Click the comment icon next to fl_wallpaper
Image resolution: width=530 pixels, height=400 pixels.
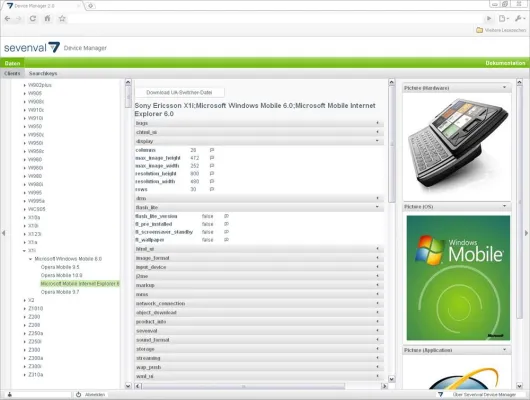pyautogui.click(x=226, y=240)
